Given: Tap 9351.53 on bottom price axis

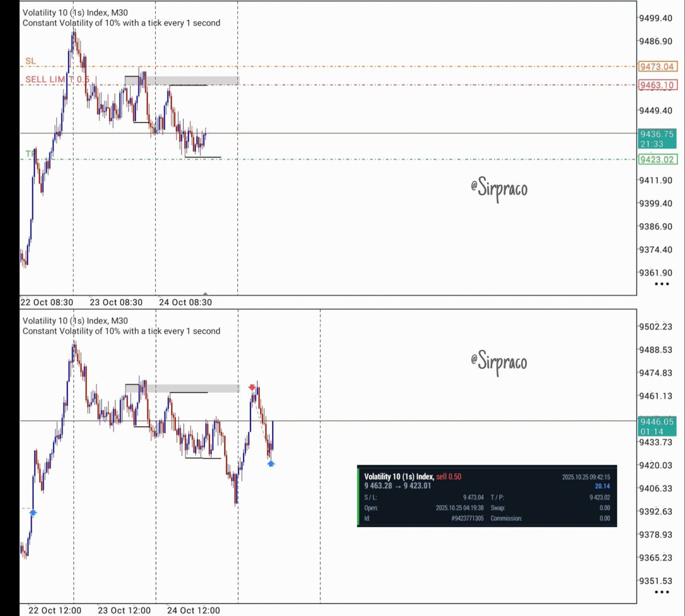Looking at the screenshot, I should (655, 581).
